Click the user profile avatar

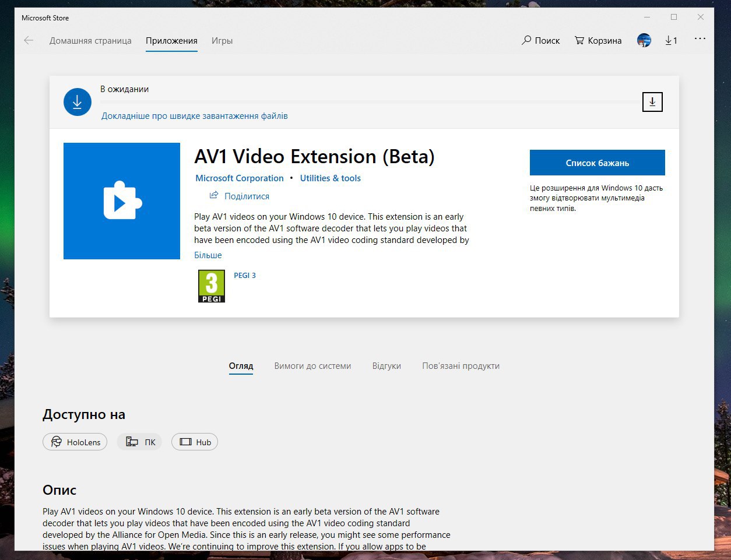pos(644,41)
